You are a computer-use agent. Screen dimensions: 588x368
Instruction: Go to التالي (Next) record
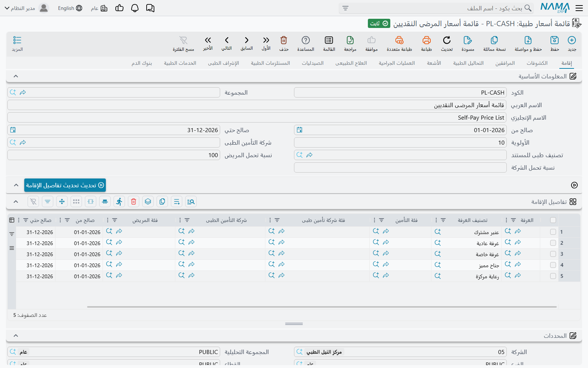pos(227,40)
